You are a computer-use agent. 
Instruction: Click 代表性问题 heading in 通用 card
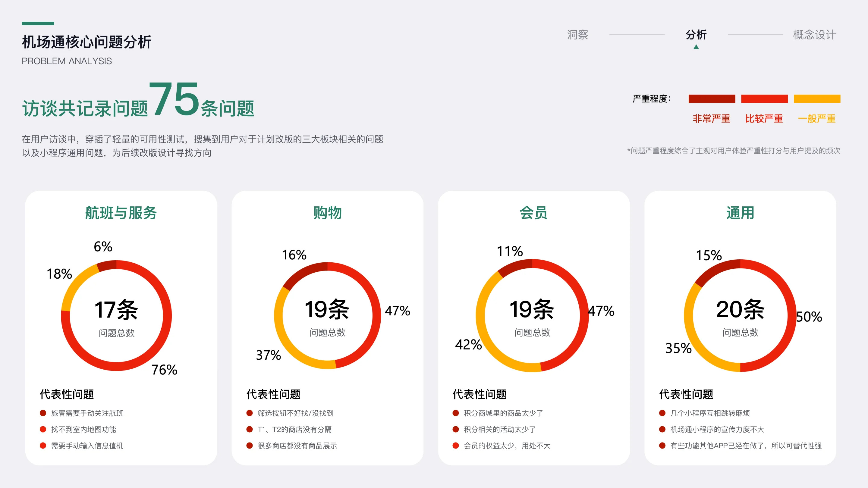pos(686,394)
